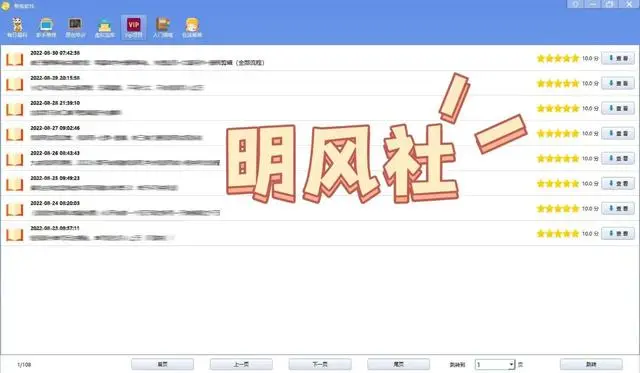Click book icon of 2022-08-29 entry

pos(15,84)
